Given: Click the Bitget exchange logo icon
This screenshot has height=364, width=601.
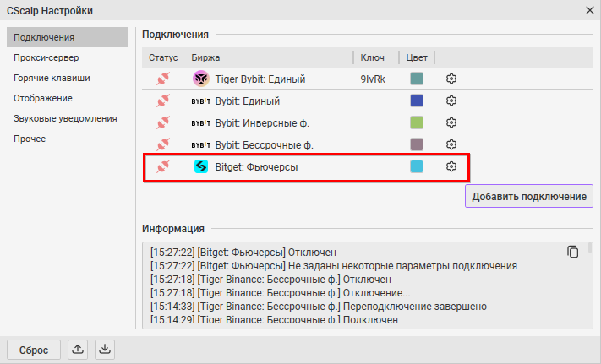Looking at the screenshot, I should point(201,166).
